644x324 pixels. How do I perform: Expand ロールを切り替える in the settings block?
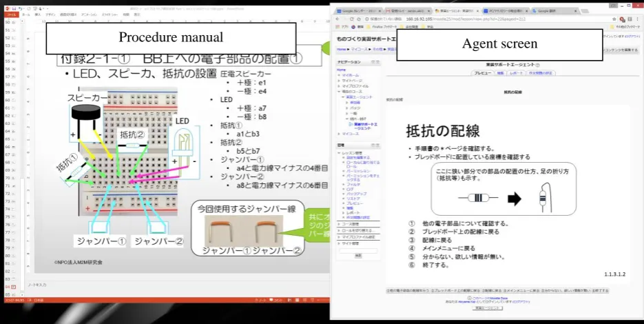pos(339,231)
